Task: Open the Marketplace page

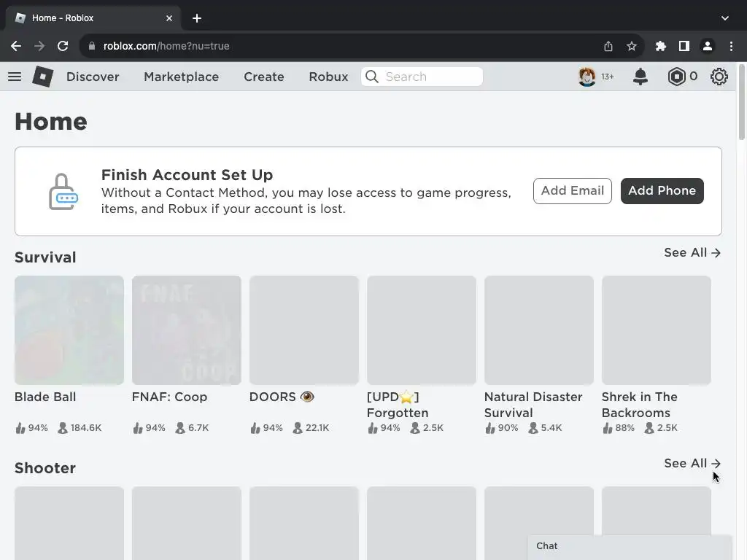Action: pos(181,77)
